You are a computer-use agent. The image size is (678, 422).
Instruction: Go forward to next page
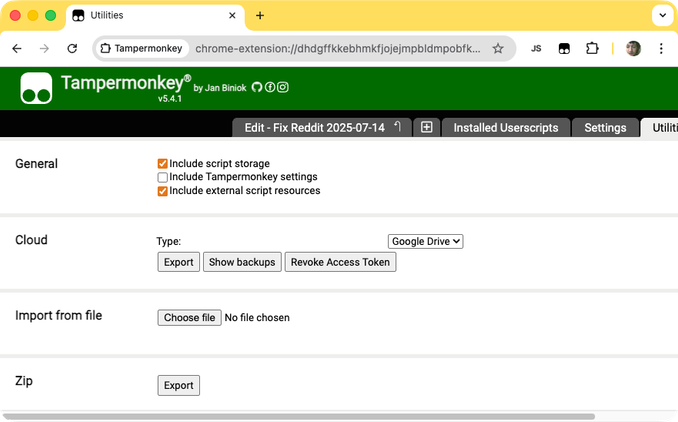coord(44,48)
